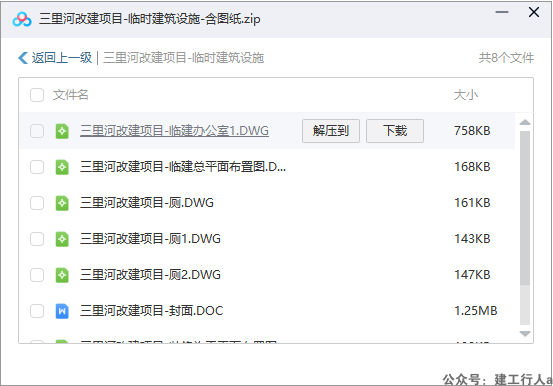Click the Word icon of 封面.DOC

coord(62,311)
